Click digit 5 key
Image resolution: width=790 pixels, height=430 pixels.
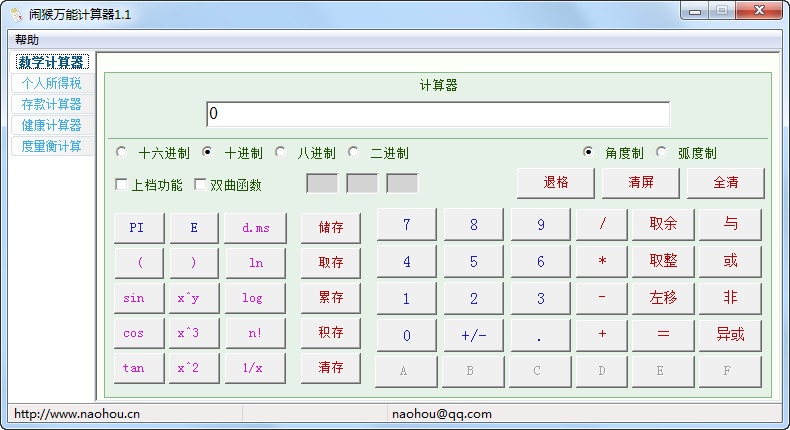[x=474, y=262]
